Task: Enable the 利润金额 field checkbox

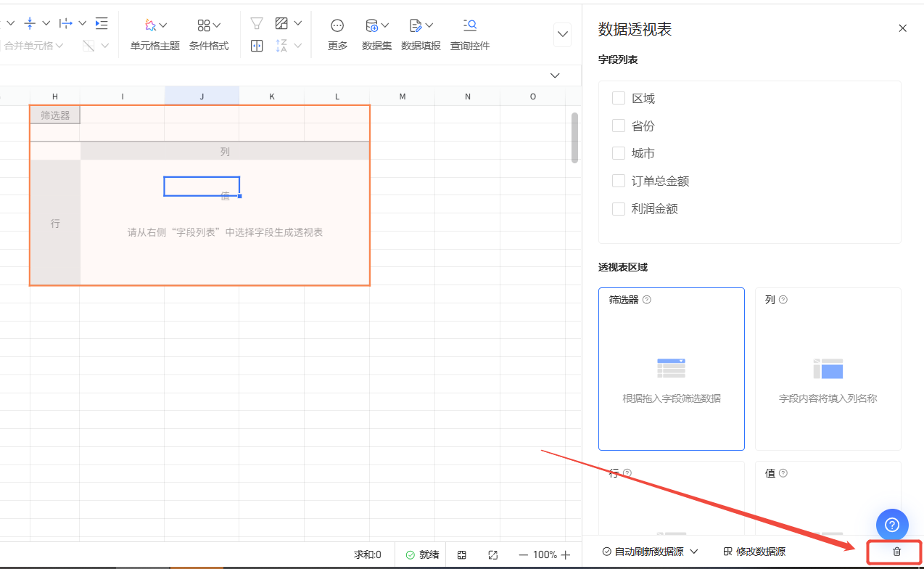Action: [619, 208]
